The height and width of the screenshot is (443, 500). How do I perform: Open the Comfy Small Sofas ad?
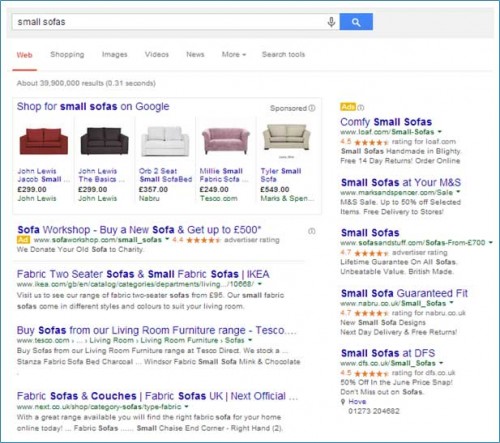click(386, 122)
